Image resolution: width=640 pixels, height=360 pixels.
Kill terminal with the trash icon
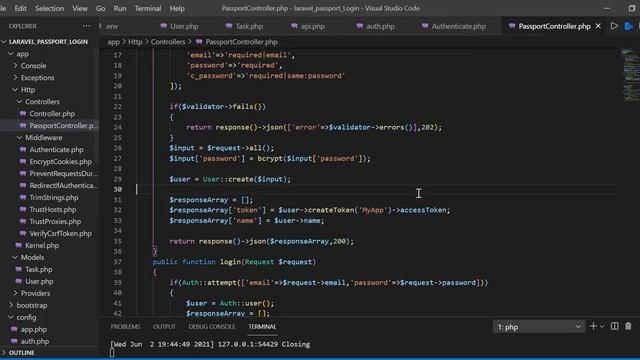pos(628,326)
